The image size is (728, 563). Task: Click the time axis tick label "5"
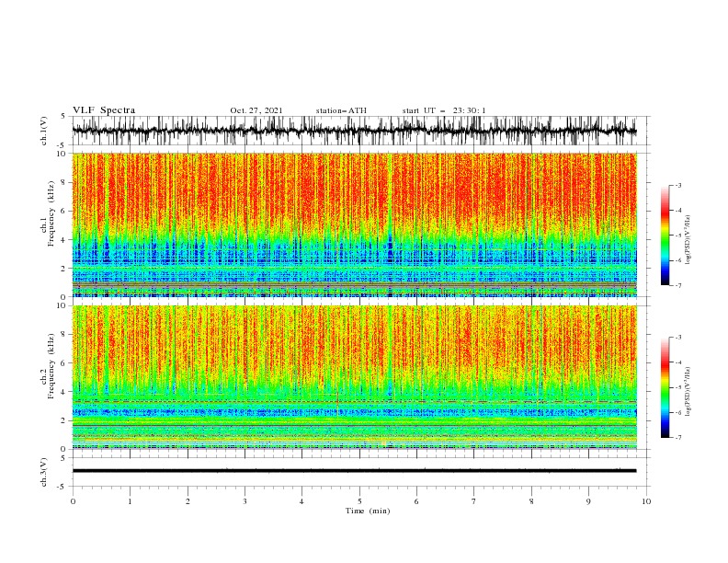click(359, 501)
